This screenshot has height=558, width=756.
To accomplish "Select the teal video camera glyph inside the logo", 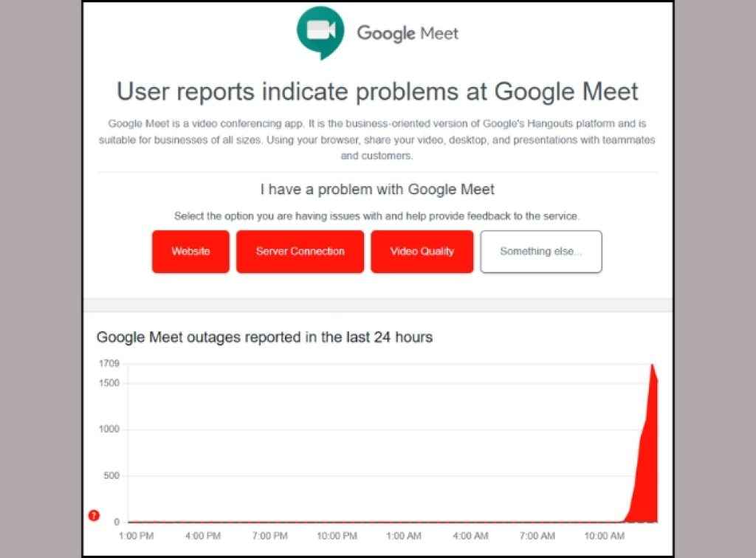I will (320, 28).
